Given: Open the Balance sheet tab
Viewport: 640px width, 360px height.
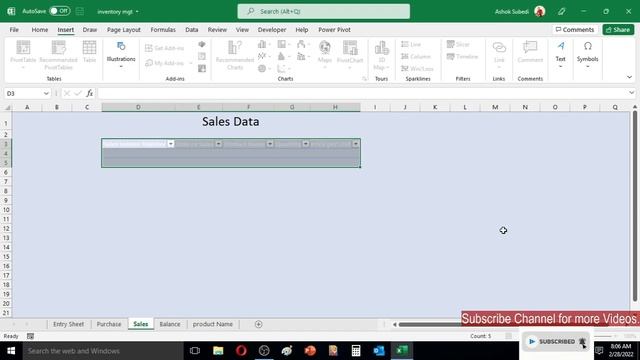Looking at the screenshot, I should [170, 324].
